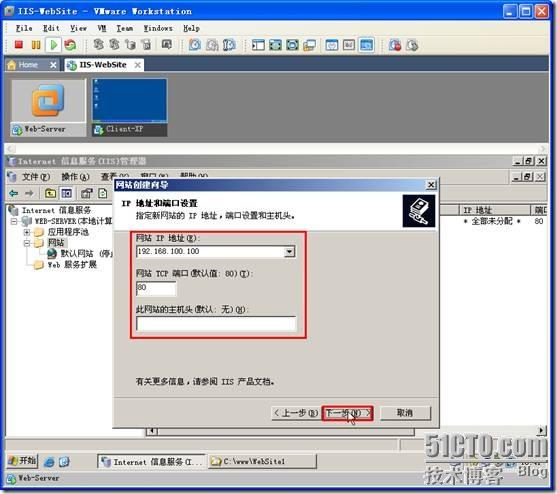Screen dimensions: 557x494
Task: Click the Home tab house icon
Action: (12, 65)
